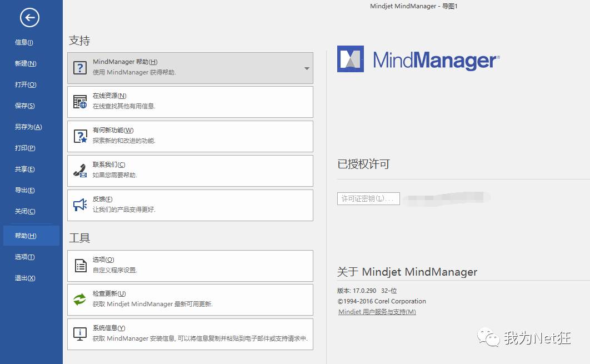Open 选项(O) program settings under 工具
This screenshot has height=364, width=590.
click(190, 266)
